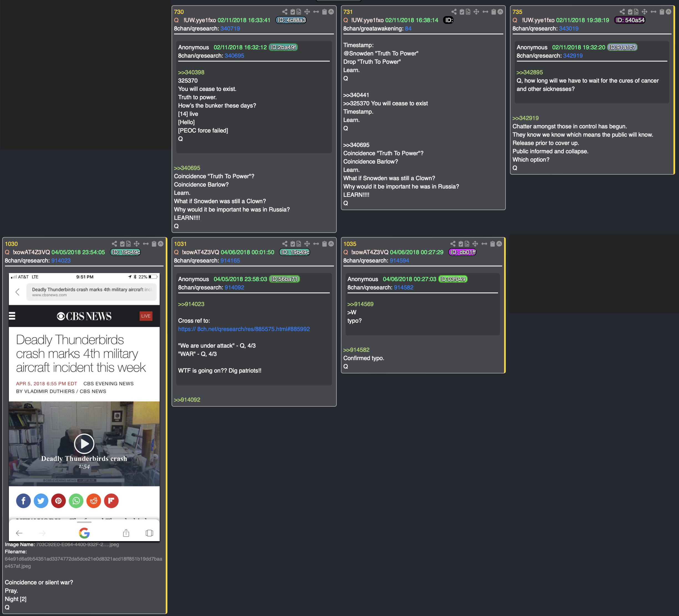Open the CBS News screenshot image
Screen dimensions: 679x616
84,407
